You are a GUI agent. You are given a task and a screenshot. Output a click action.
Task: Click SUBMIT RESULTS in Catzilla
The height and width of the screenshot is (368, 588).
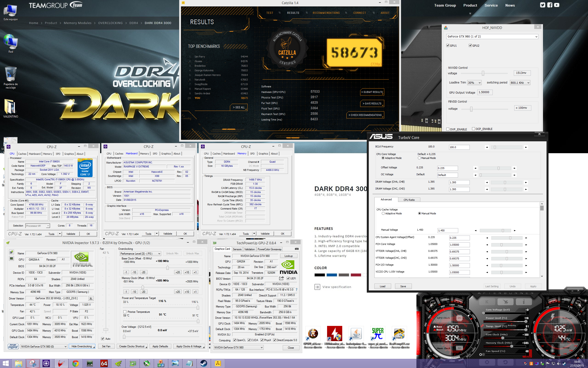[x=372, y=92]
